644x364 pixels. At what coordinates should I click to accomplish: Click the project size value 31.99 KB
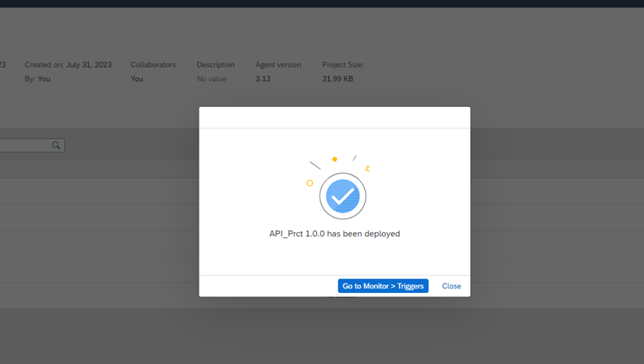point(337,79)
